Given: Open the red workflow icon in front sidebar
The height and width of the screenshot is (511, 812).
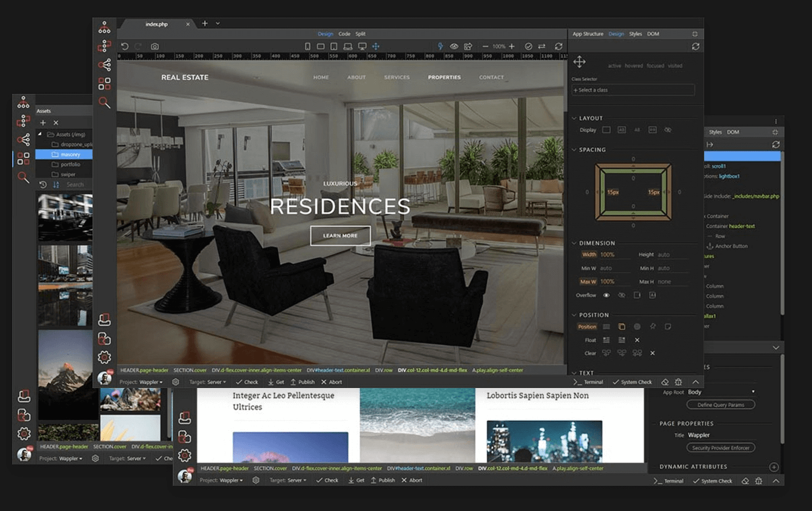Looking at the screenshot, I should coord(104,46).
